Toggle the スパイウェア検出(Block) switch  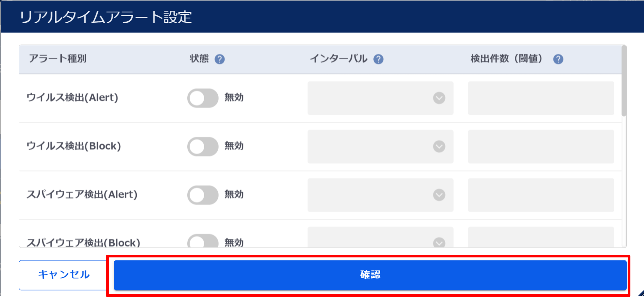pyautogui.click(x=203, y=241)
